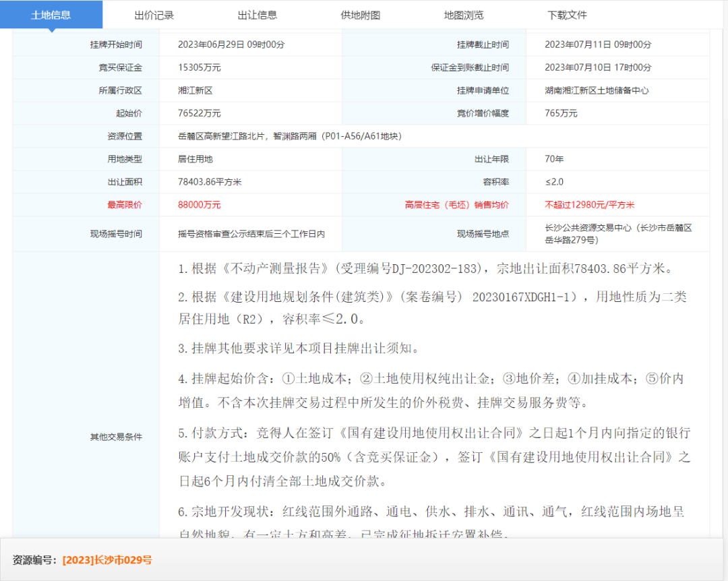Open the 下载文件 tab

point(567,15)
